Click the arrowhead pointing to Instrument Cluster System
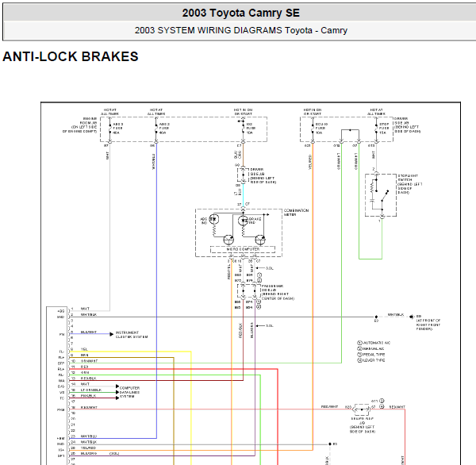This screenshot has width=476, height=465. click(x=111, y=334)
